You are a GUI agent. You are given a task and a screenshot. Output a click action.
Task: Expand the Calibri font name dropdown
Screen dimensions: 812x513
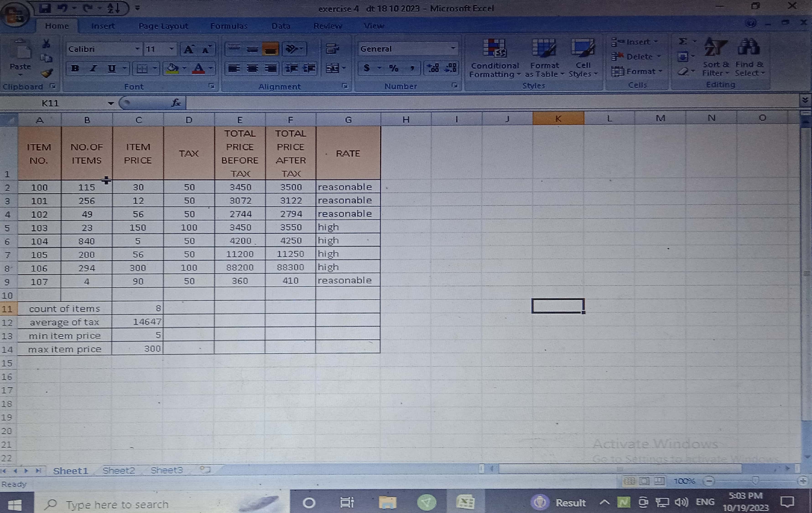[x=137, y=49]
